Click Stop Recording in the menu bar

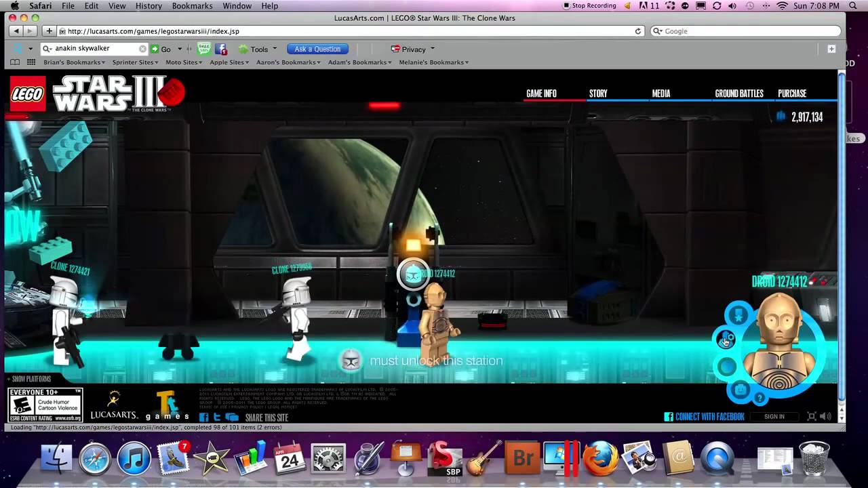(589, 6)
